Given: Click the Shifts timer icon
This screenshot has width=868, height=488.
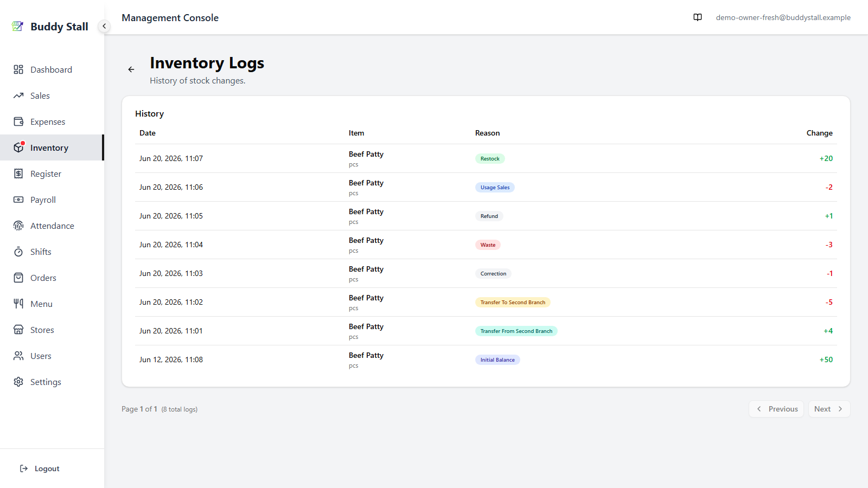Looking at the screenshot, I should (x=18, y=252).
